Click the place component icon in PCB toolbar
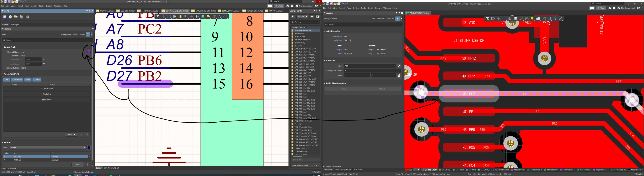Viewport: 644px width, 176px height. pos(516,19)
